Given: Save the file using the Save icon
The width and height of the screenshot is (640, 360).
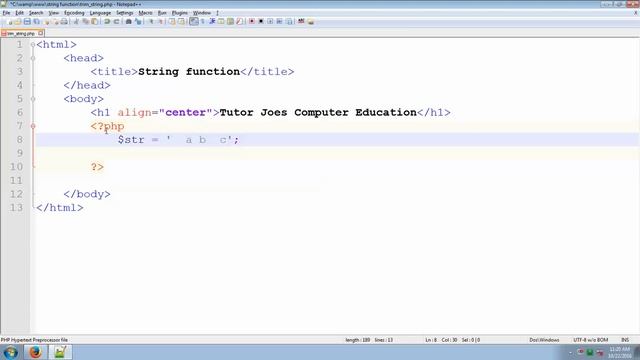Looking at the screenshot, I should (27, 21).
